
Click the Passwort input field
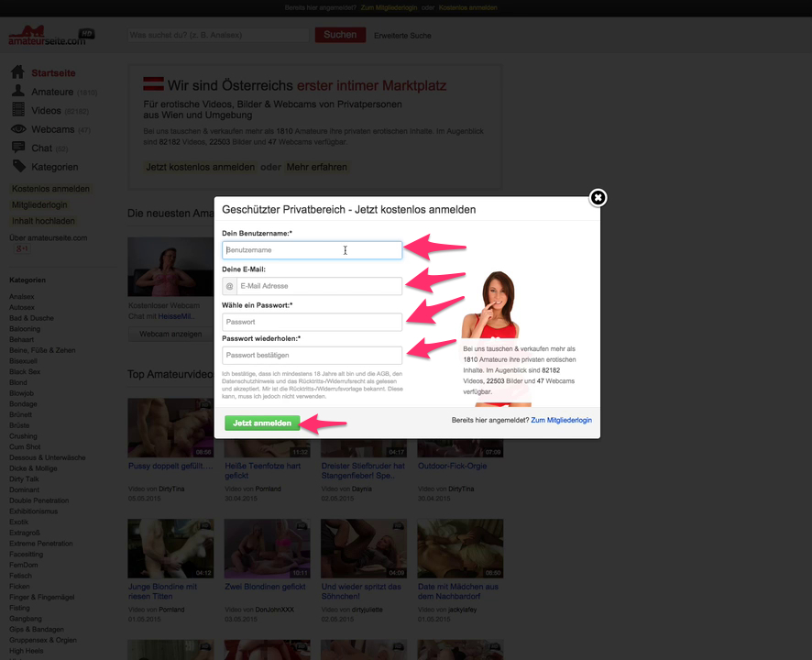point(312,322)
